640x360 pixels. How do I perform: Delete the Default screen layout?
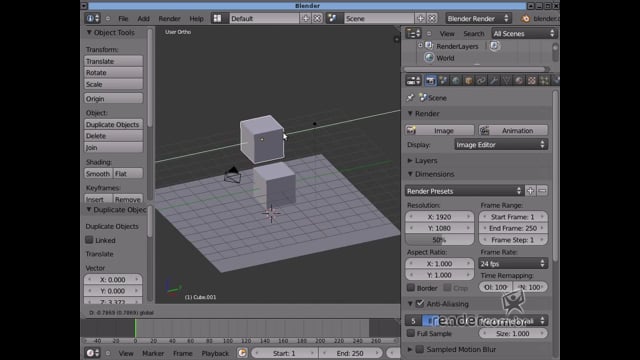click(x=317, y=18)
